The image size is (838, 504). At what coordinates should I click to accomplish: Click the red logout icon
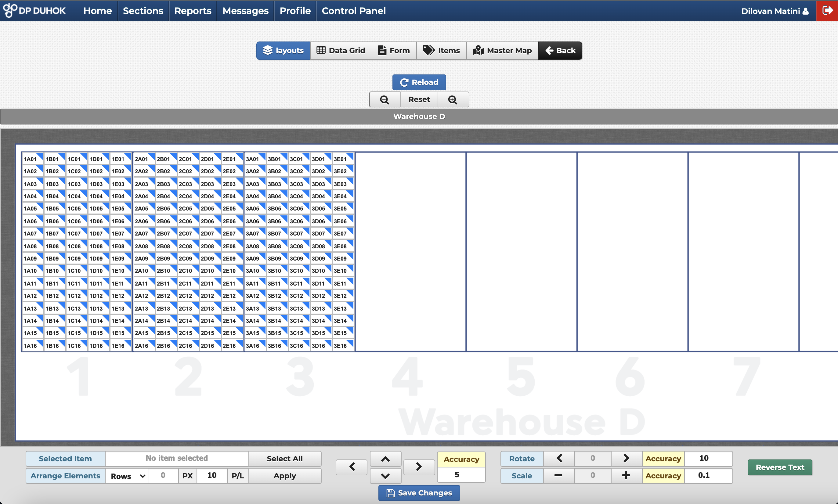point(827,11)
